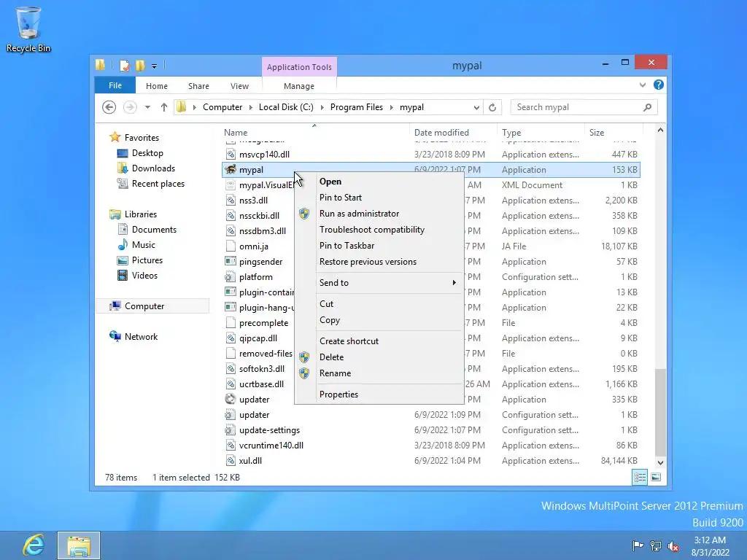Switch to Large icons view icon

pyautogui.click(x=656, y=477)
